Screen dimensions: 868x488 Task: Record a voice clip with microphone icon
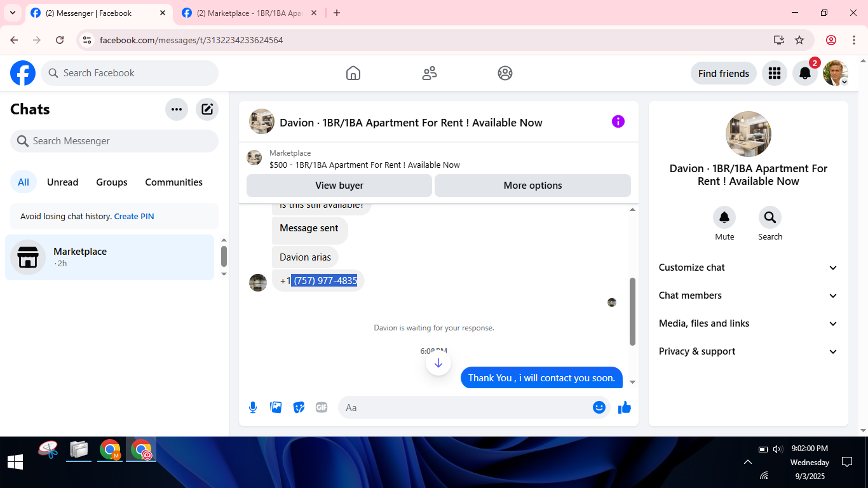click(253, 407)
